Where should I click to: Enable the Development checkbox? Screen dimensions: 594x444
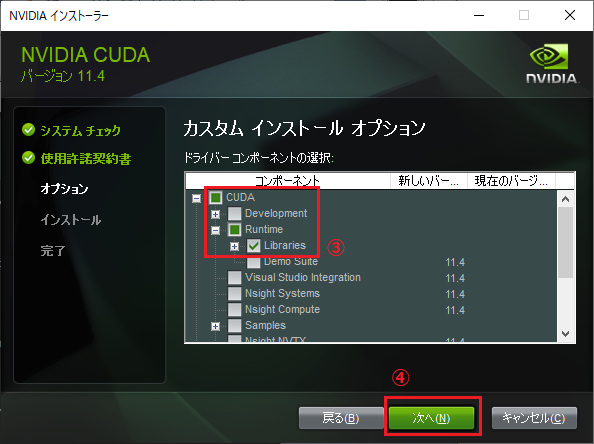pyautogui.click(x=234, y=213)
